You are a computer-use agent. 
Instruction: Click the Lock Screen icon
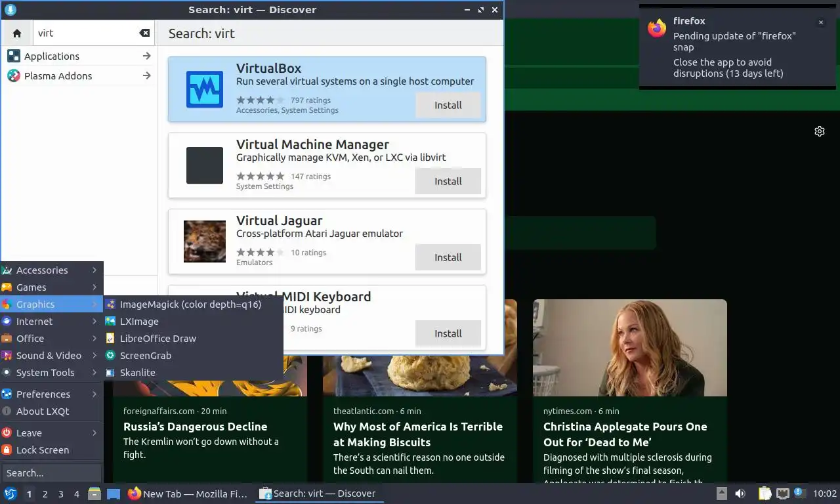tap(7, 450)
